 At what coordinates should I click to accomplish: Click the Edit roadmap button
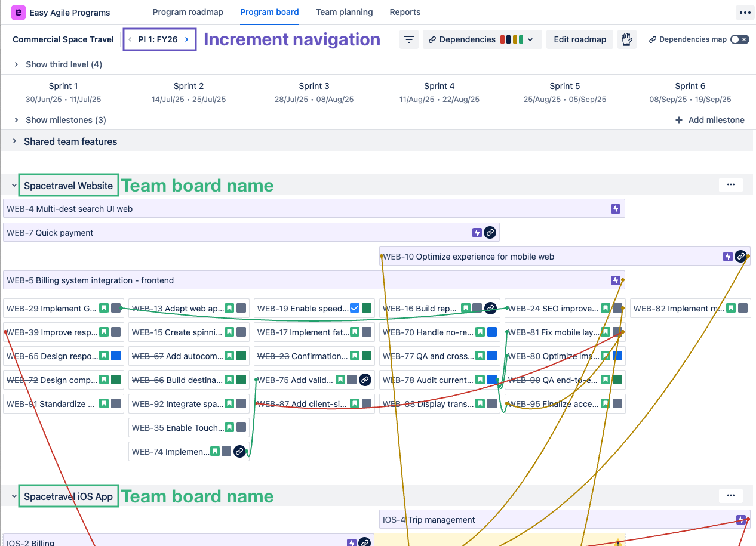tap(579, 39)
